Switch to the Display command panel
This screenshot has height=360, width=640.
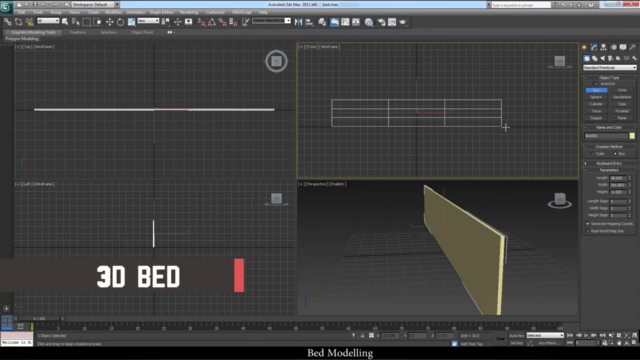coord(623,47)
